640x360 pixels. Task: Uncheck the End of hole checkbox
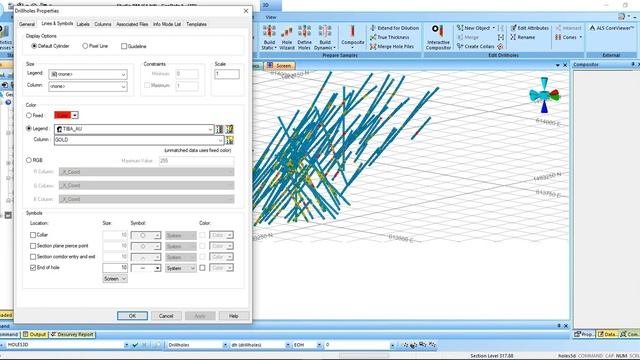[33, 268]
